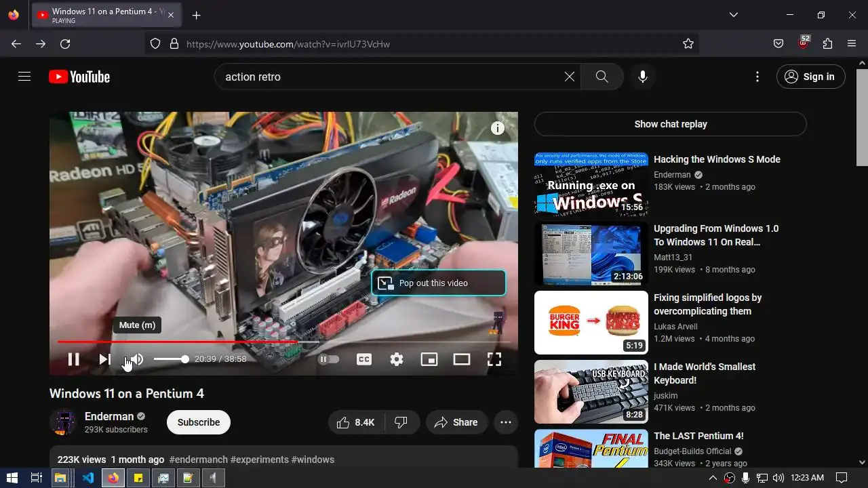Open the Pocket save icon
868x488 pixels.
tap(778, 44)
